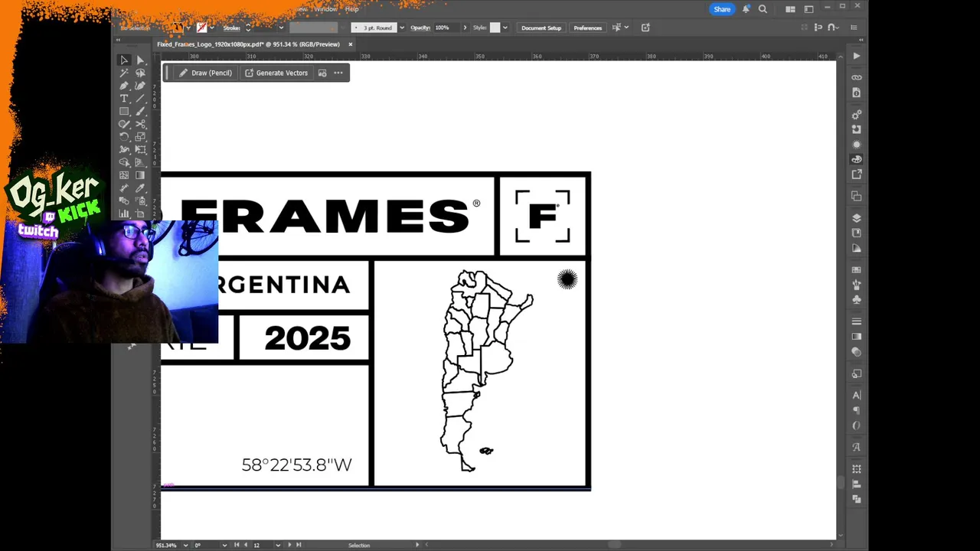
Task: Open the Brushes panel icon
Action: coord(857,285)
